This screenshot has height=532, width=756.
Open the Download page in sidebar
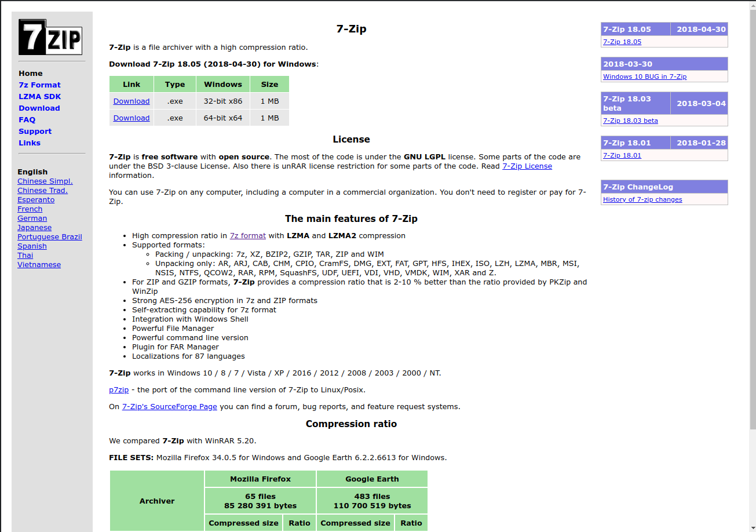(39, 108)
